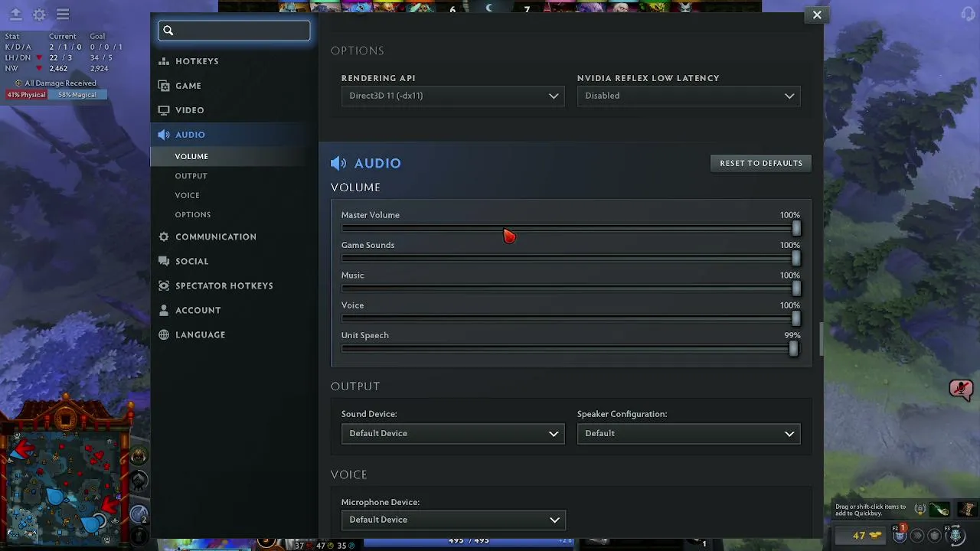Click the Master Volume slider handle
The width and height of the screenshot is (980, 551).
[796, 228]
